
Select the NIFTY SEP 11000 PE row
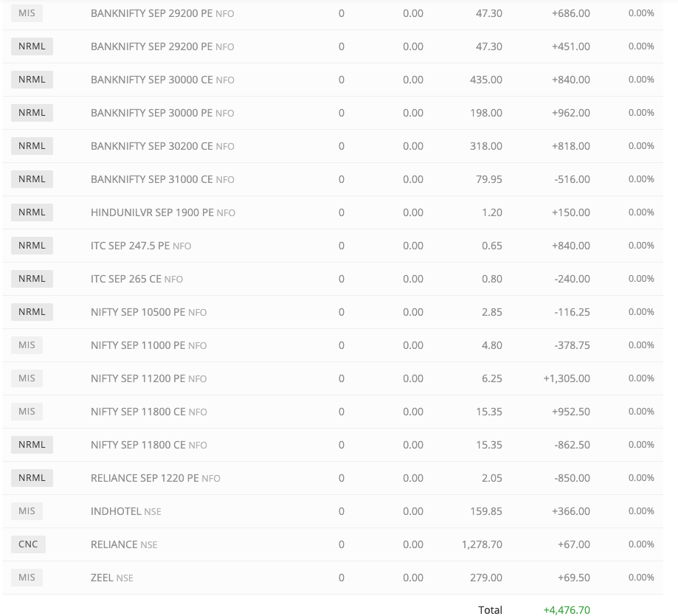138,345
